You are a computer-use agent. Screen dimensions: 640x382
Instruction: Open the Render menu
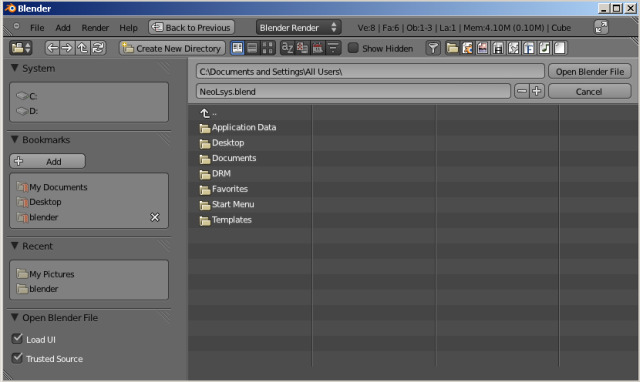pyautogui.click(x=95, y=28)
